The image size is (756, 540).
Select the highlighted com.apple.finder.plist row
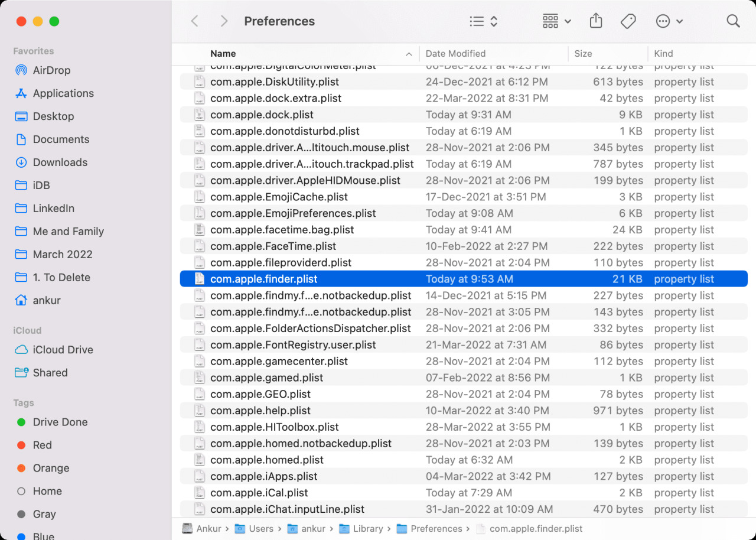(x=464, y=279)
